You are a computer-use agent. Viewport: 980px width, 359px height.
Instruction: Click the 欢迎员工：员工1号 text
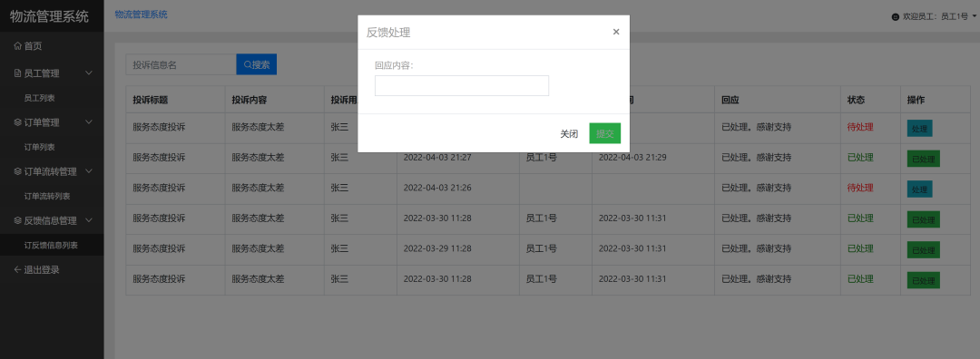[936, 17]
